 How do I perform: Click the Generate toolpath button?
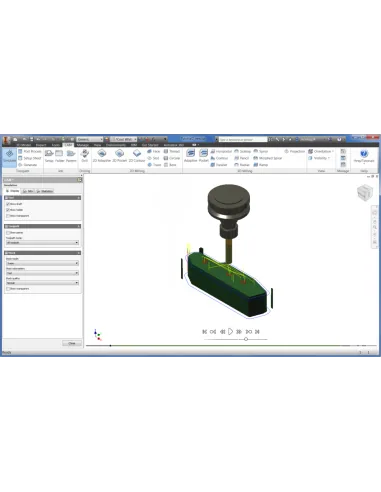pos(28,165)
